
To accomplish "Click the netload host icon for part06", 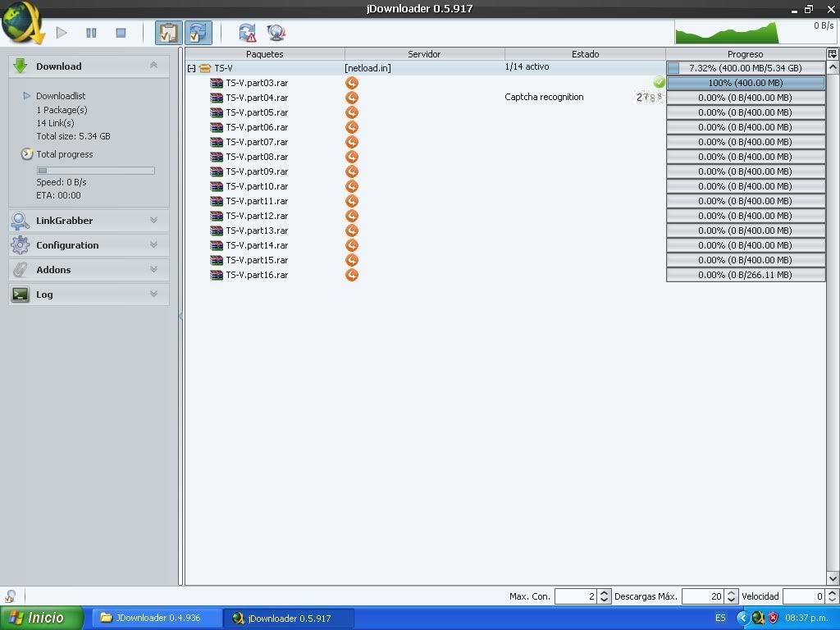I will coord(351,127).
